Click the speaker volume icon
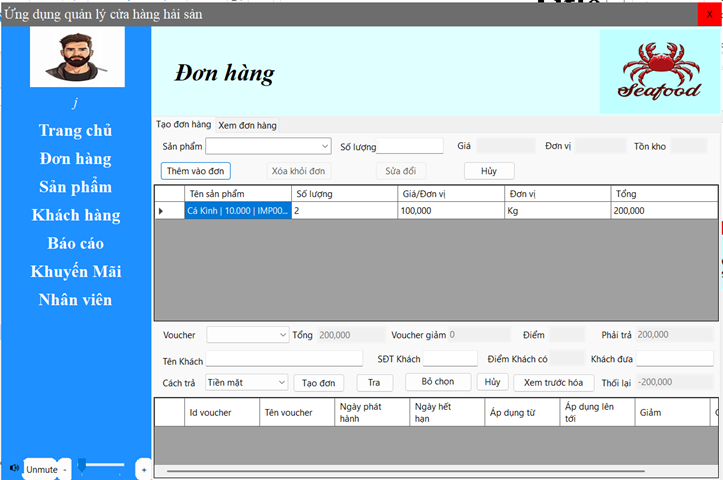The height and width of the screenshot is (480, 723). [14, 468]
